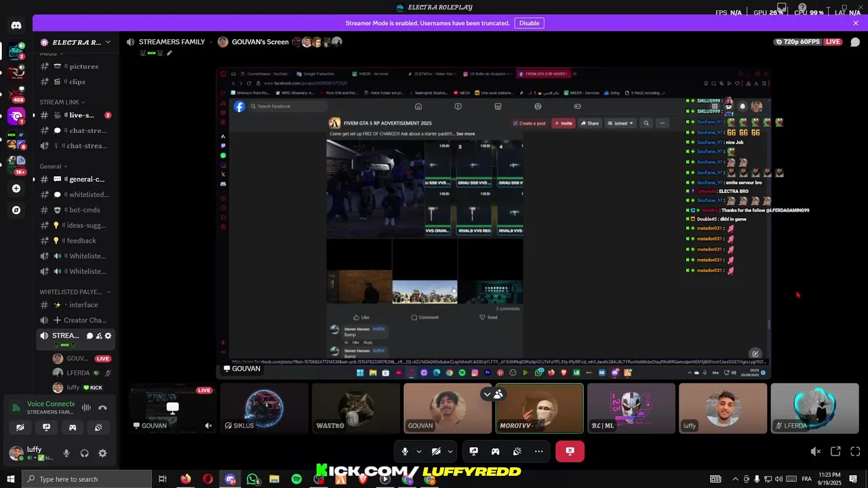Open Windows notification center

point(853,479)
